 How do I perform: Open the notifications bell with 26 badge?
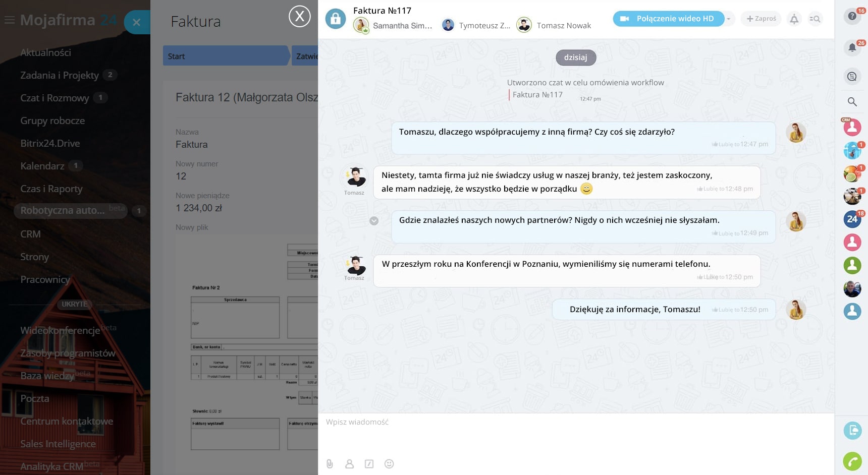pyautogui.click(x=852, y=48)
